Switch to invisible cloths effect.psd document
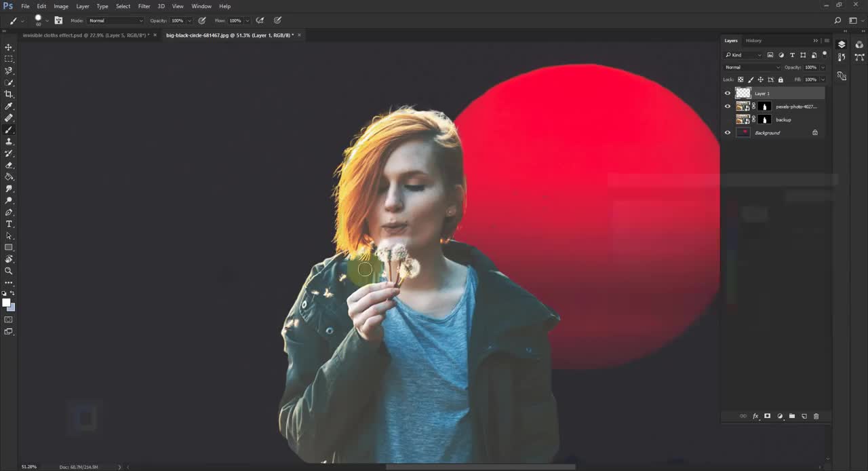 click(x=86, y=35)
